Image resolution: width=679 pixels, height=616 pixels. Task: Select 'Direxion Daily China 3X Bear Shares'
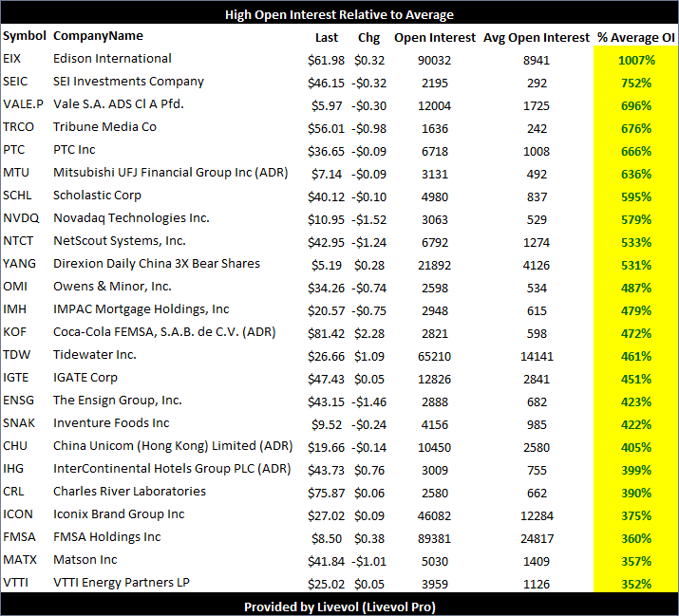tap(157, 264)
